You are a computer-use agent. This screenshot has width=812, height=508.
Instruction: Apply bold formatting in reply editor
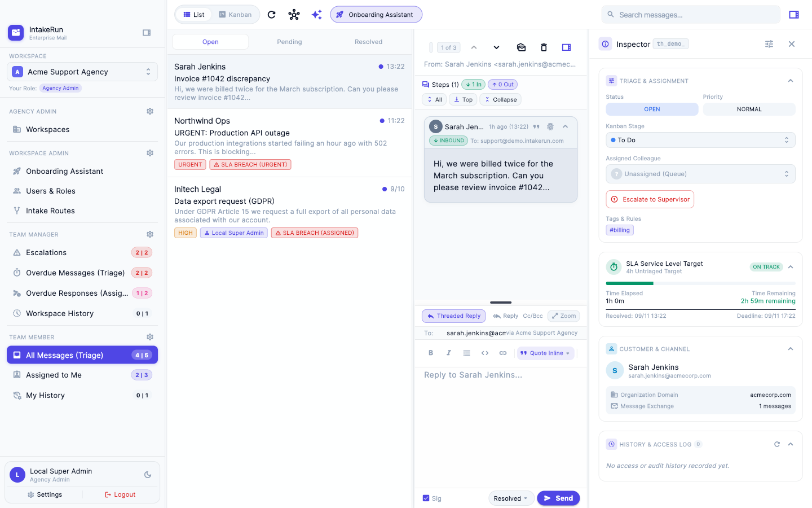click(x=431, y=353)
